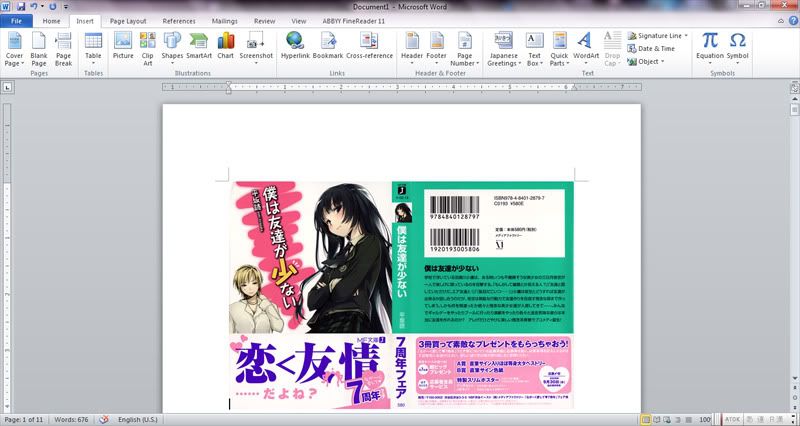Open the Signature Line dropdown

[658, 36]
